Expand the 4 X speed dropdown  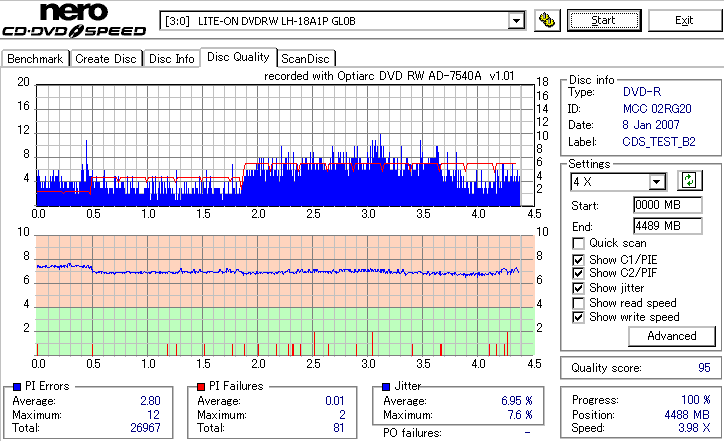point(656,181)
